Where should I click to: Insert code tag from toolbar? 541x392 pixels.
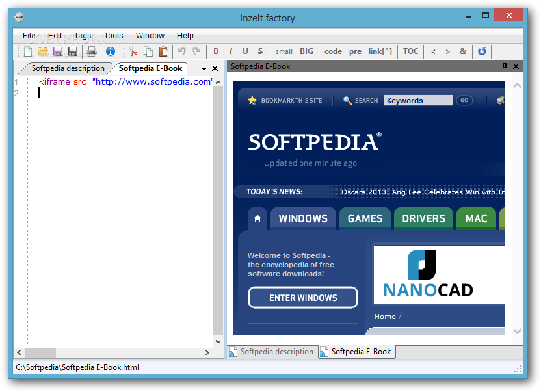coord(333,51)
